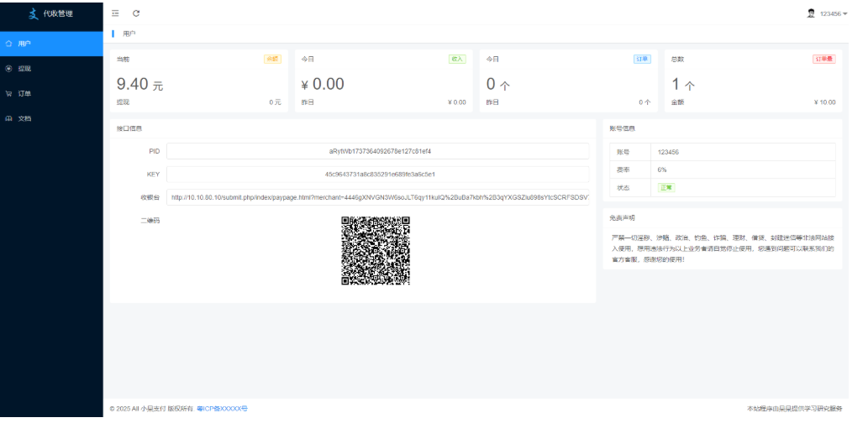The width and height of the screenshot is (868, 423).
Task: Open the 文档 menu item
Action: [25, 118]
